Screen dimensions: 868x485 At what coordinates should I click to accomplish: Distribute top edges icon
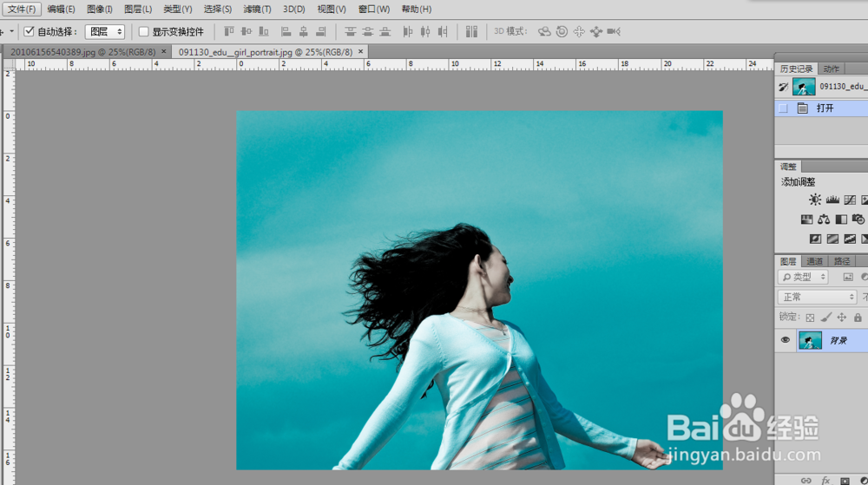351,31
